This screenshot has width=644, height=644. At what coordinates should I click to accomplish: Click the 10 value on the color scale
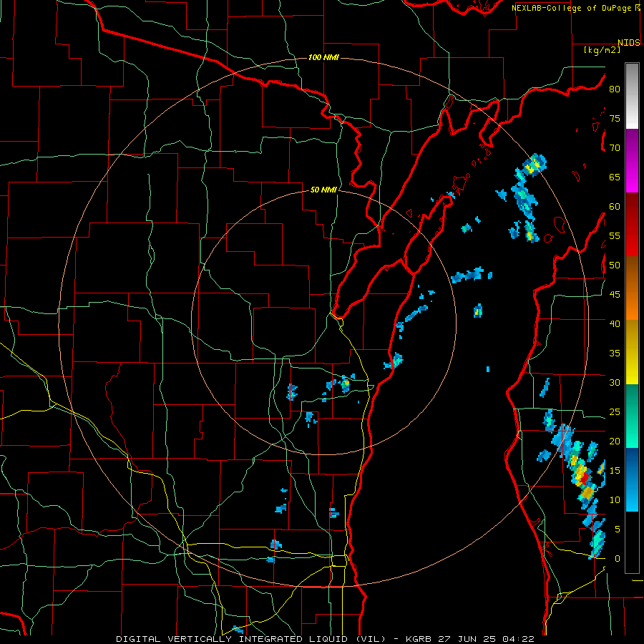(615, 500)
